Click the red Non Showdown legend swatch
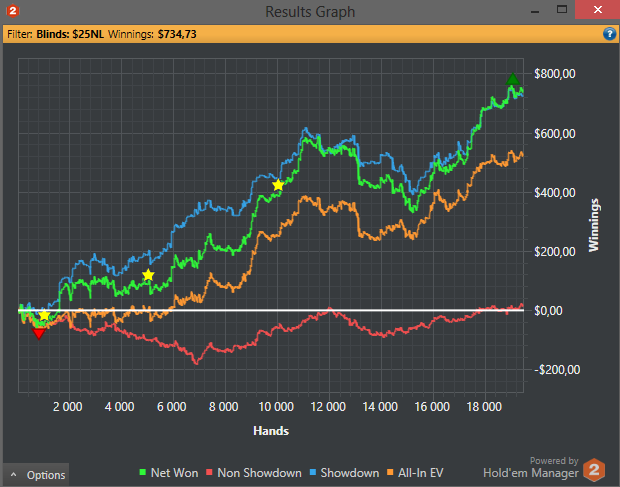Image resolution: width=620 pixels, height=487 pixels. pos(209,472)
